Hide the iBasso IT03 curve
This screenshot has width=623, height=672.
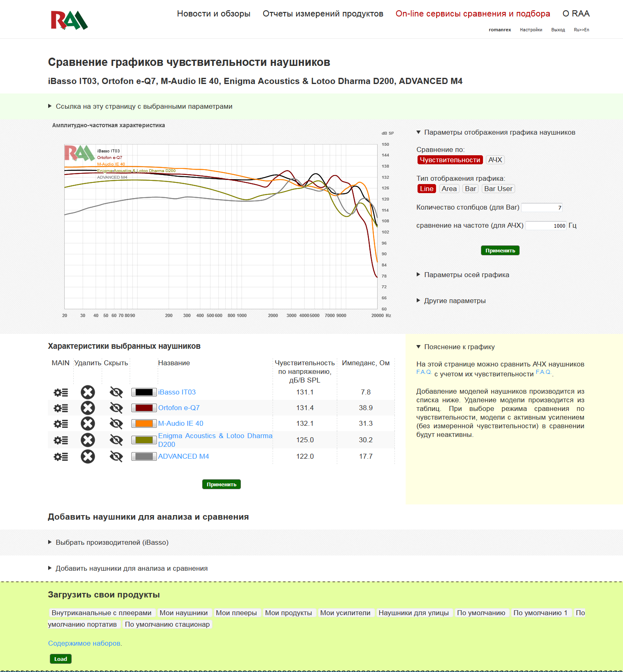(x=116, y=392)
